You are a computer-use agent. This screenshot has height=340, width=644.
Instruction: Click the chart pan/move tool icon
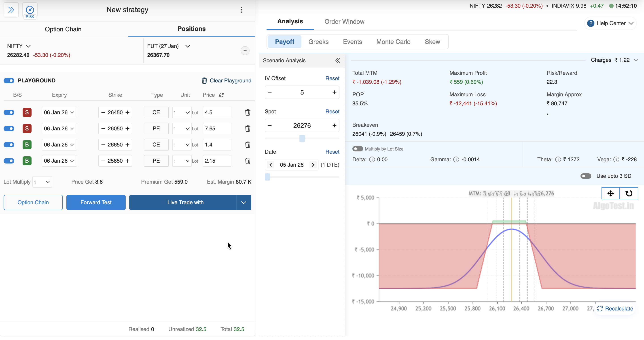[x=610, y=193]
